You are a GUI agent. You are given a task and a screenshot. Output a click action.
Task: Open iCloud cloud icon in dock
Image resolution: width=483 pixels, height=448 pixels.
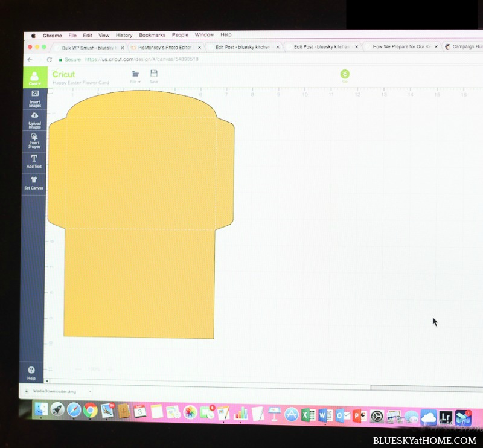[x=429, y=417]
